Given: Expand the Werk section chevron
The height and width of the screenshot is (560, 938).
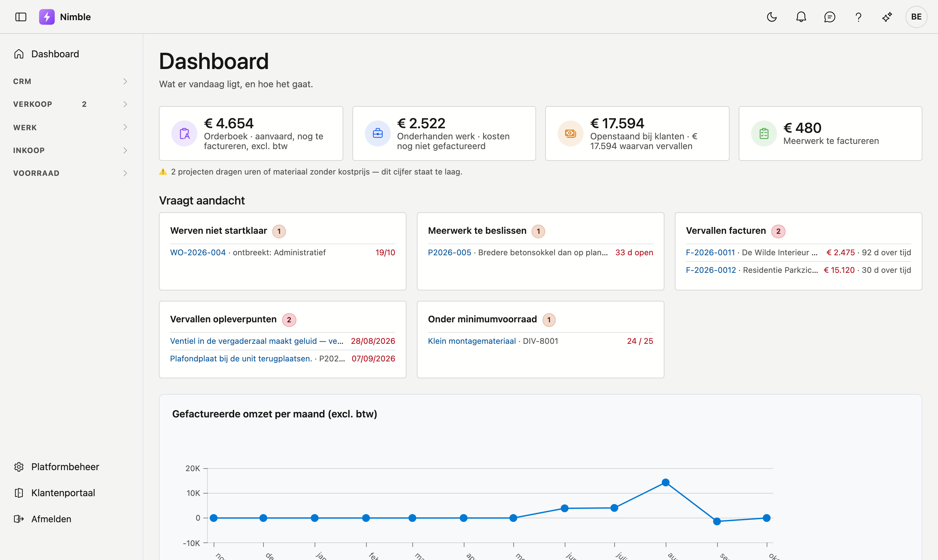Looking at the screenshot, I should 125,127.
